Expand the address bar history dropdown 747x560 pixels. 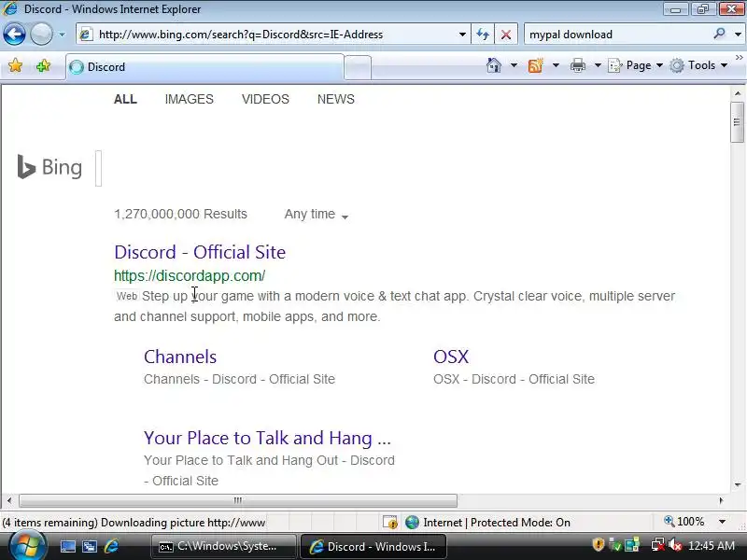(x=462, y=35)
